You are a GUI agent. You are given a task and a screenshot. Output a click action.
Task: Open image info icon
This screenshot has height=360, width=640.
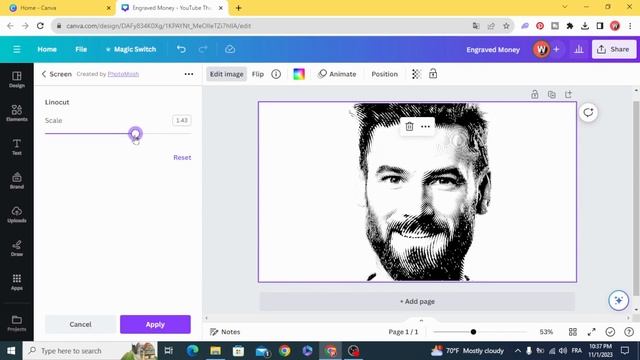(x=276, y=74)
